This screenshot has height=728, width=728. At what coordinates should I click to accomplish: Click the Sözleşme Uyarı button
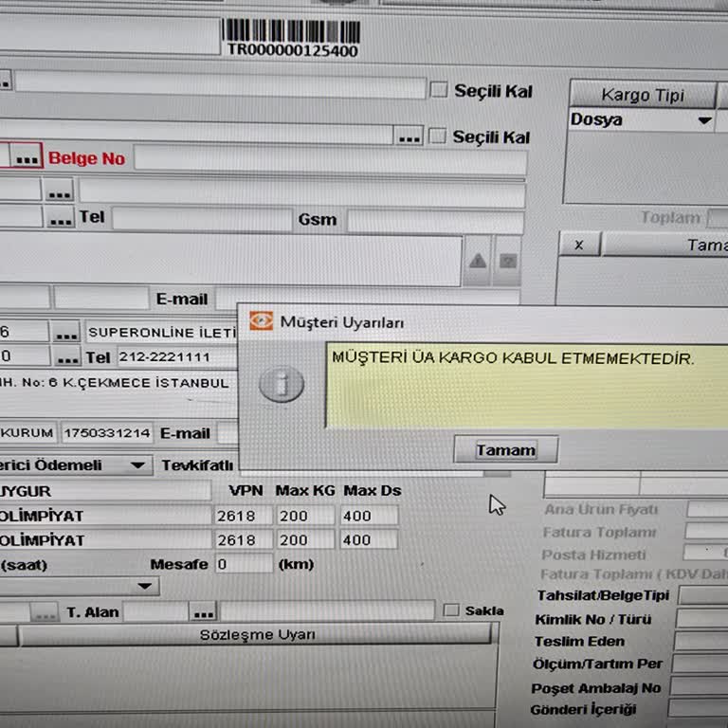click(256, 634)
